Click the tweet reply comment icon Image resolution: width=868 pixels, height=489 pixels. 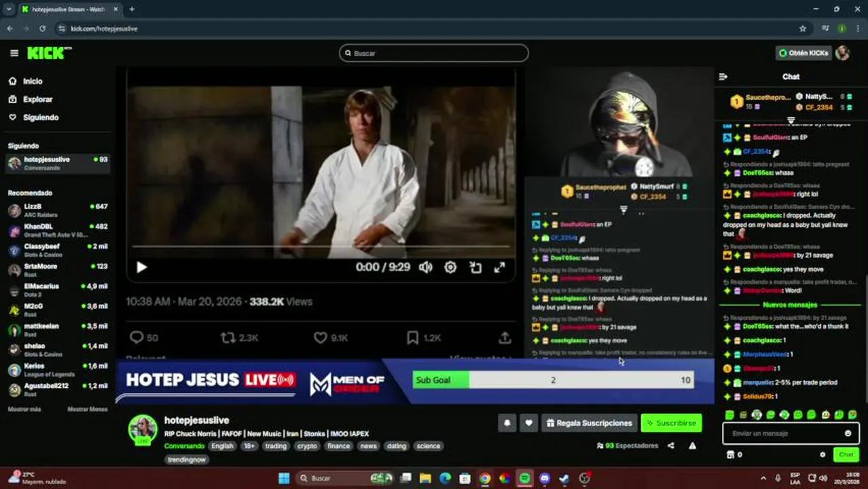tap(137, 338)
